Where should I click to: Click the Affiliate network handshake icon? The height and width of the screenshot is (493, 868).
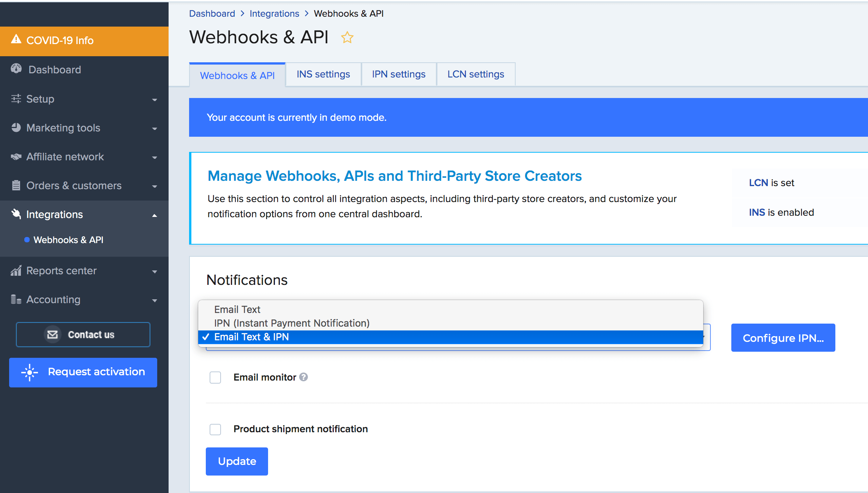[16, 156]
